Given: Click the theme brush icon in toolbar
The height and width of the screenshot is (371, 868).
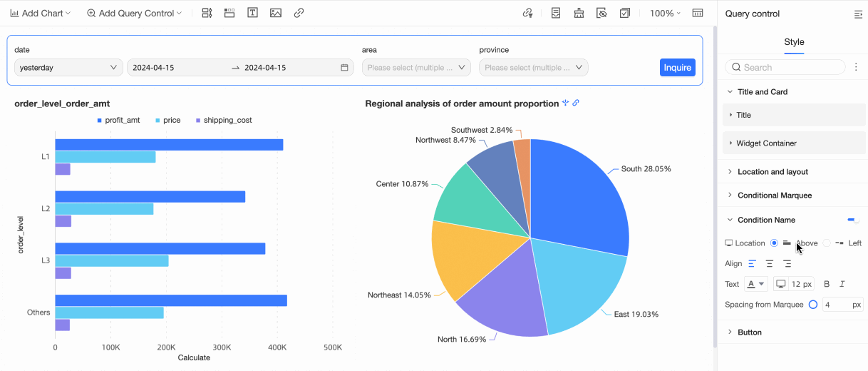Looking at the screenshot, I should (579, 13).
